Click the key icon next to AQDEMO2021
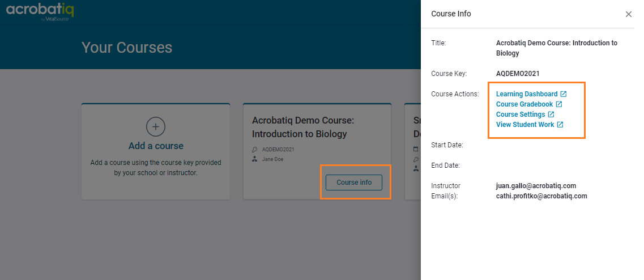 (x=255, y=150)
